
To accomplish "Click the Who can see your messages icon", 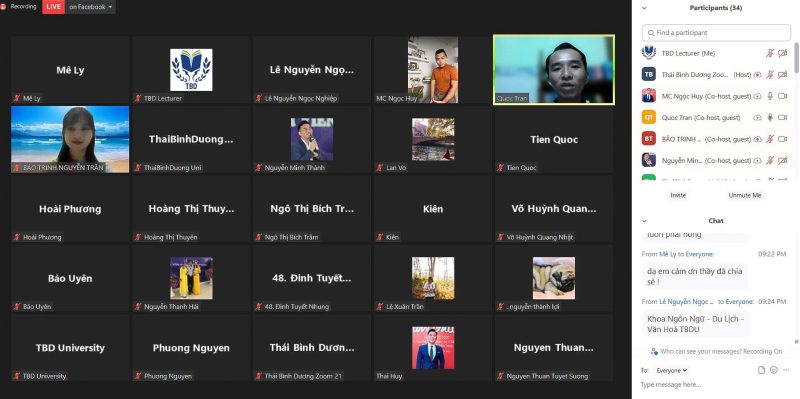I will point(655,351).
